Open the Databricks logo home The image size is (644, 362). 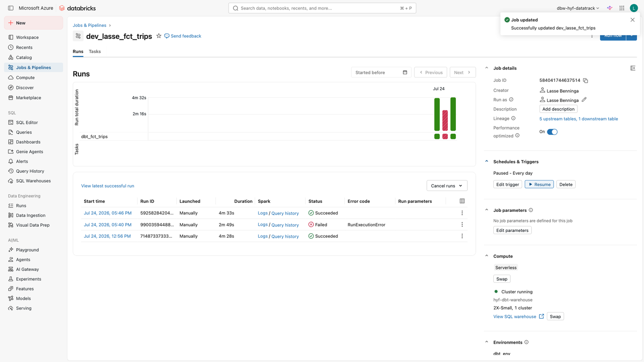coord(77,8)
